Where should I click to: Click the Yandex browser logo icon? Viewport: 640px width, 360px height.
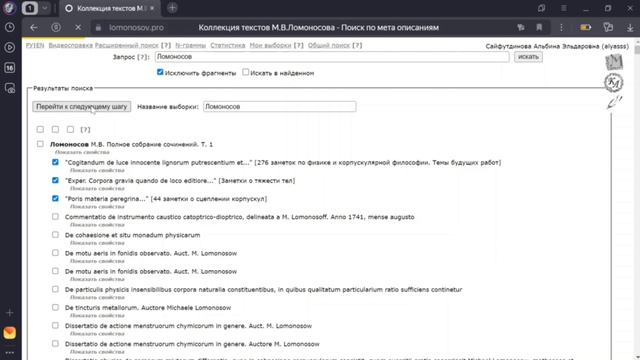pyautogui.click(x=9, y=8)
